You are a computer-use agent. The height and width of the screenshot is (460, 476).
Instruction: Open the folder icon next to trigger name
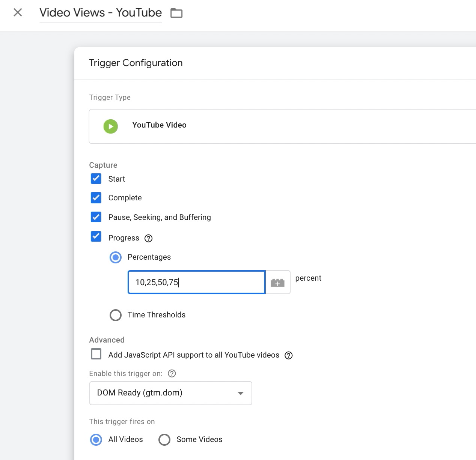click(x=176, y=13)
